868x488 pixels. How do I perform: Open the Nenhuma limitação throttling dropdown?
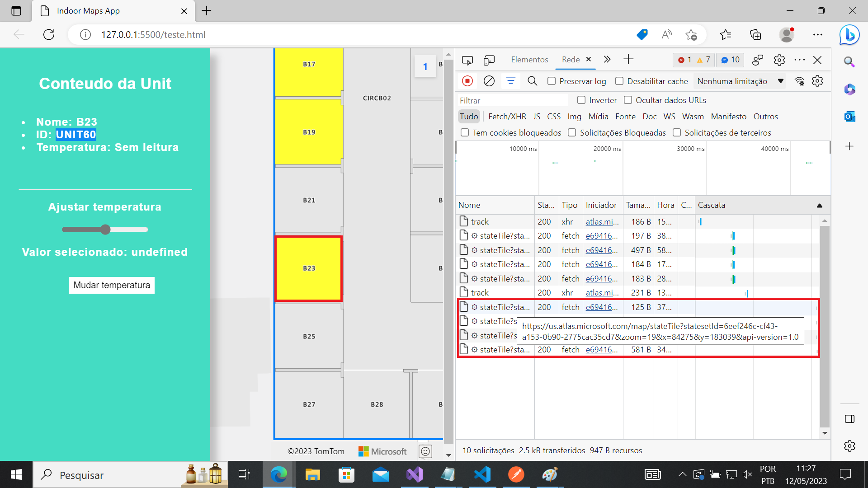740,81
